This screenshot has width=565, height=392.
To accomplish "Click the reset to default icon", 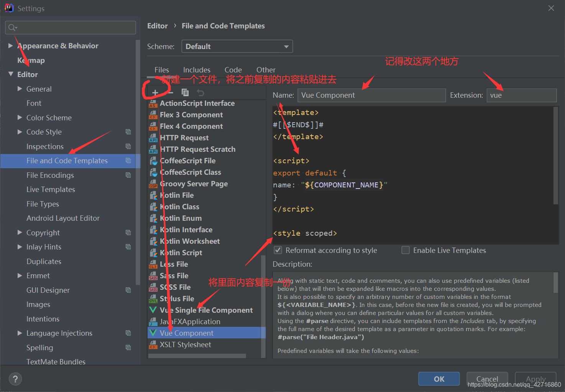I will click(x=200, y=92).
